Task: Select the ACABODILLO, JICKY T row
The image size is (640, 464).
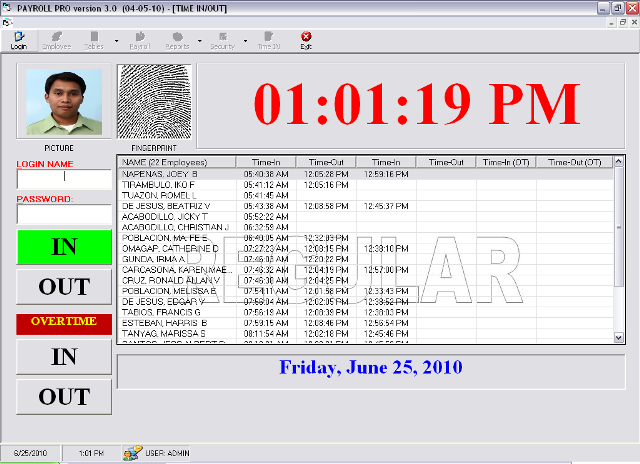Action: click(x=365, y=217)
